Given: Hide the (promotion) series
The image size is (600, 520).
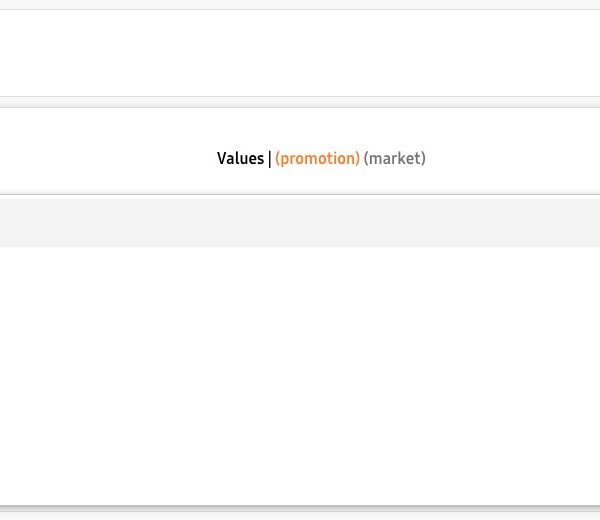Looking at the screenshot, I should (317, 158).
